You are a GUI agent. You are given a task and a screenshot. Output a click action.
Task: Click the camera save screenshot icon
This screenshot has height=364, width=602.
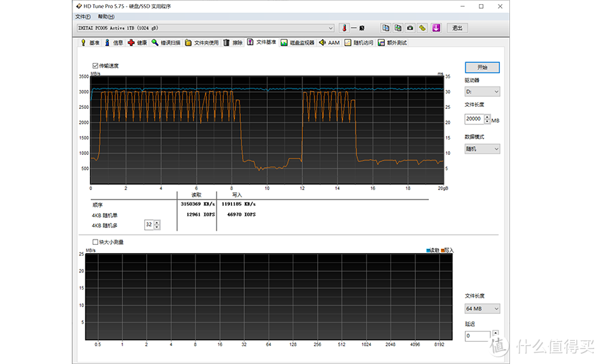pyautogui.click(x=410, y=28)
